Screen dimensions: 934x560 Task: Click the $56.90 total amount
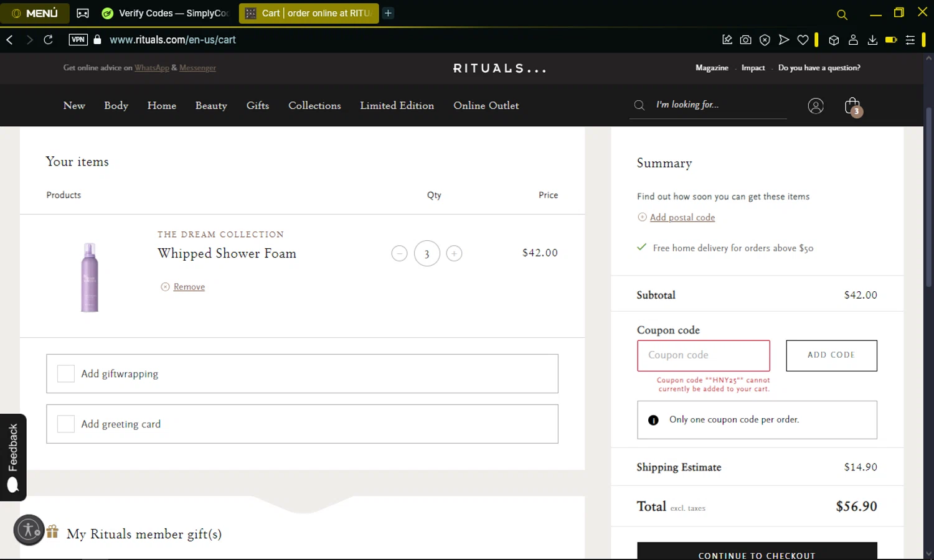click(856, 506)
